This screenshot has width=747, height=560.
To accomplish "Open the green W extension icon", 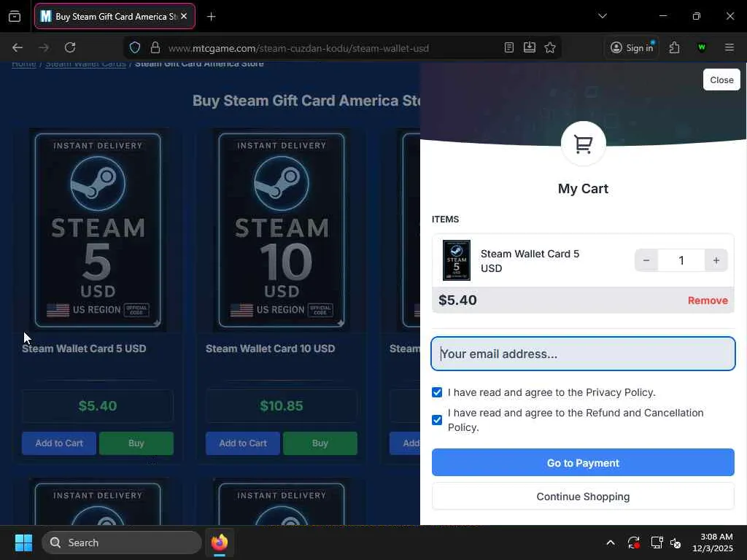I will pyautogui.click(x=701, y=47).
